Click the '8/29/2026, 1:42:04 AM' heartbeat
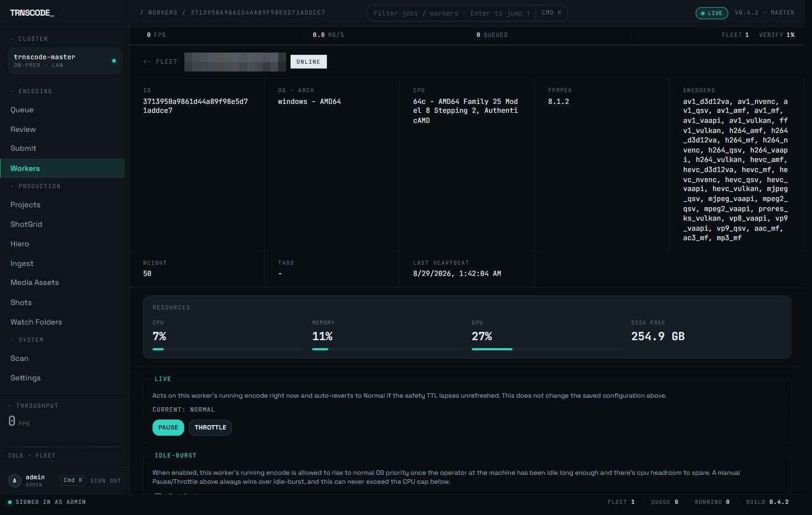The image size is (812, 515). click(x=457, y=274)
